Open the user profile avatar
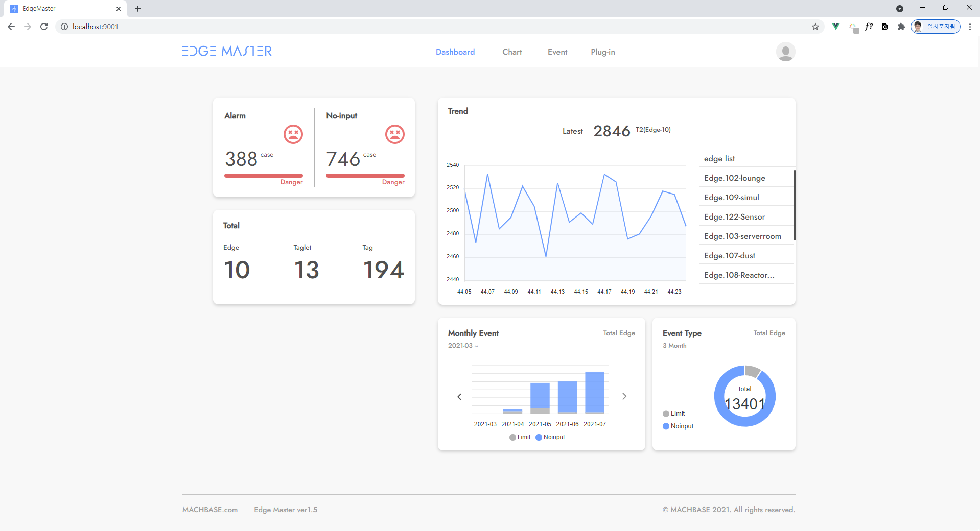 [x=785, y=52]
